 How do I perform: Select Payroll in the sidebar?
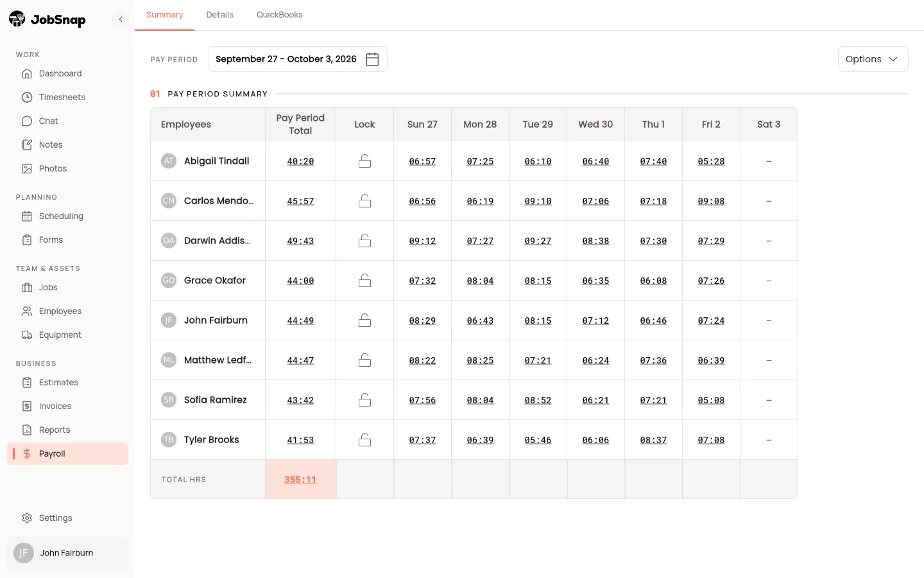pyautogui.click(x=67, y=453)
